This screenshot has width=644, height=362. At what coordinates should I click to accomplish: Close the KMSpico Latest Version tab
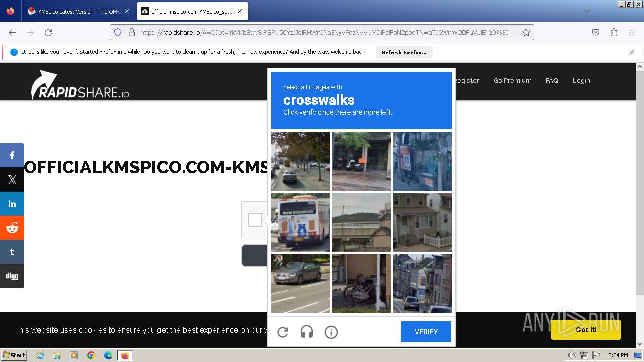pyautogui.click(x=127, y=11)
